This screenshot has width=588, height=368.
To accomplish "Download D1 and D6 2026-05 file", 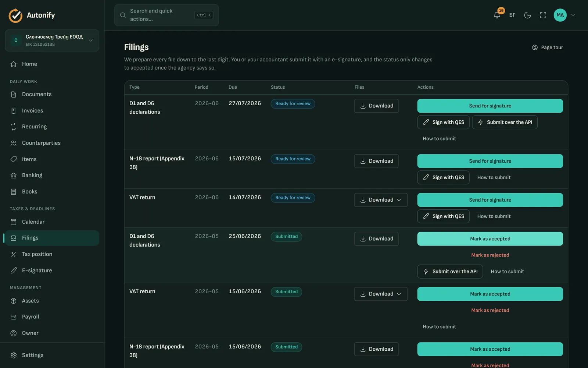I will 376,239.
